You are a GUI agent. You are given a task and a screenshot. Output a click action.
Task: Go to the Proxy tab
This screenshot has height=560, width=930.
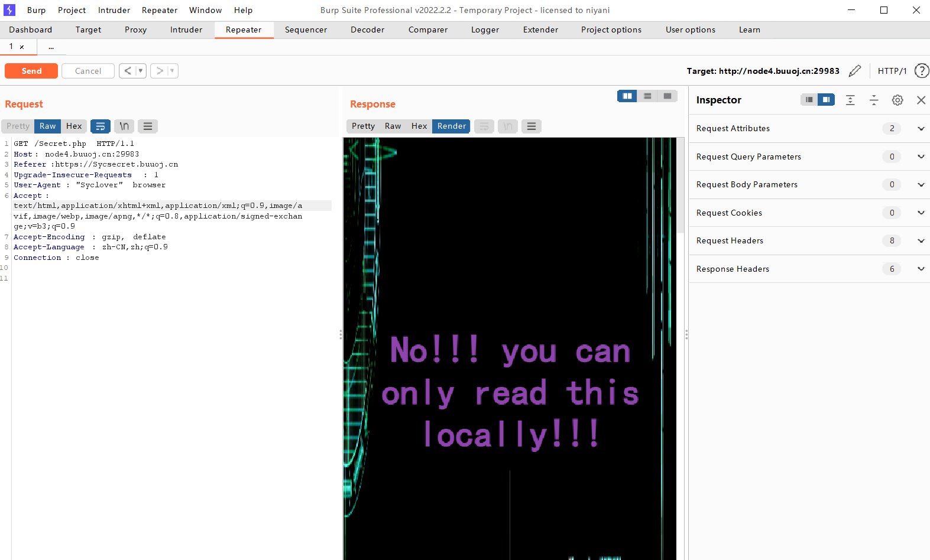pos(135,30)
